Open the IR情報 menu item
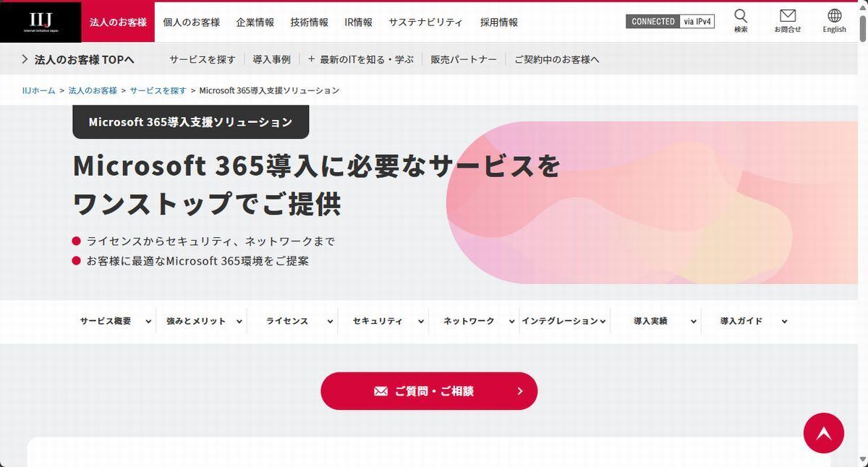 tap(359, 22)
